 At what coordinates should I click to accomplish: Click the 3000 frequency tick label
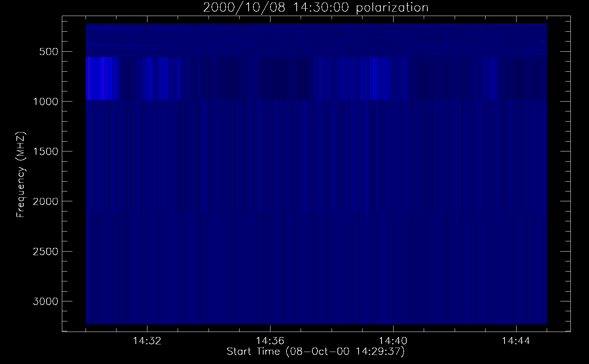click(x=46, y=301)
